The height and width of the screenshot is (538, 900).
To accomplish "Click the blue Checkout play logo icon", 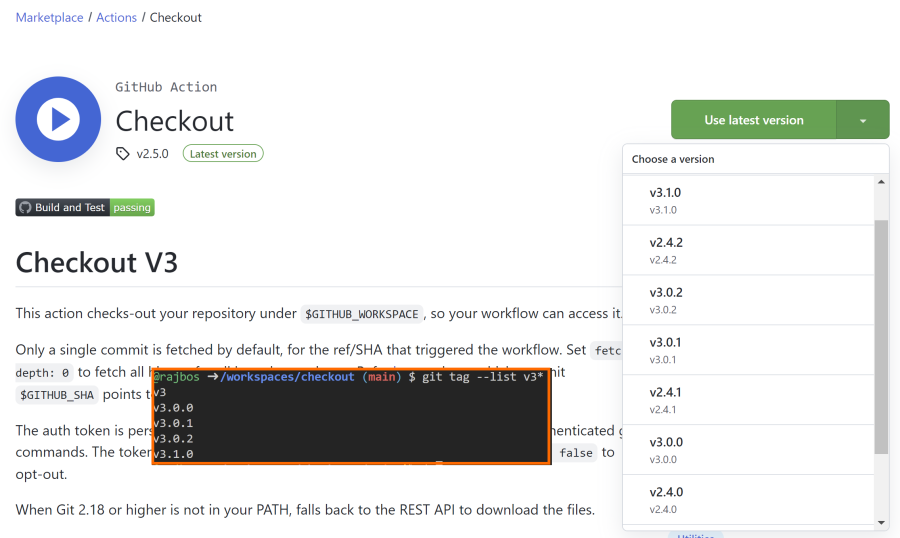I will 58,119.
